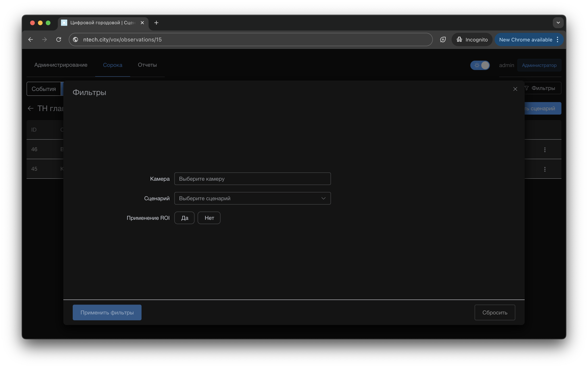Click the browser back arrow
This screenshot has height=368, width=588.
coord(31,39)
